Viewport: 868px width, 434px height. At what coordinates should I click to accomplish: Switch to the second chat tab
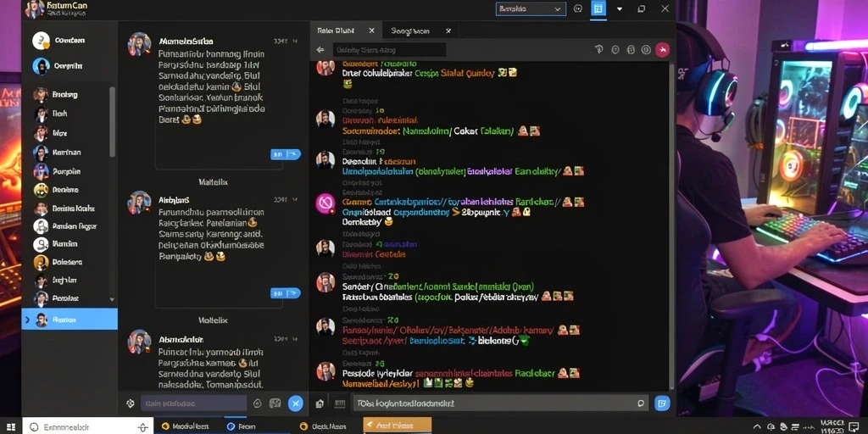point(410,31)
